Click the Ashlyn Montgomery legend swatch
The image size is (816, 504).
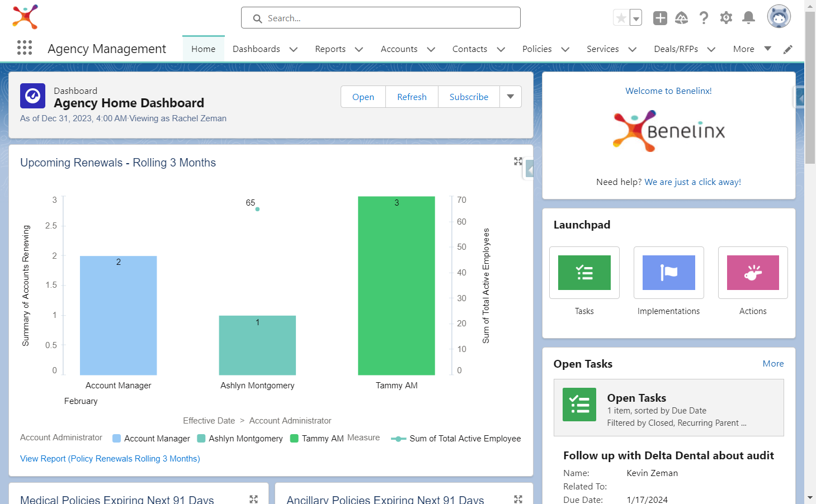point(201,439)
